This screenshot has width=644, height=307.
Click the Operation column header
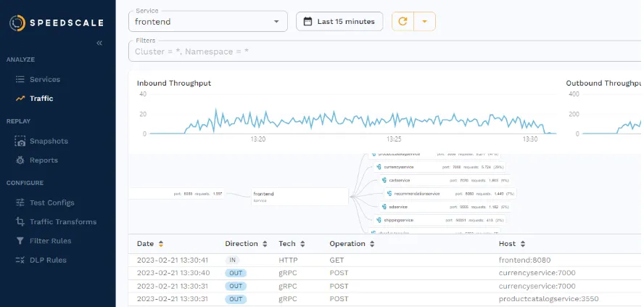tap(347, 244)
